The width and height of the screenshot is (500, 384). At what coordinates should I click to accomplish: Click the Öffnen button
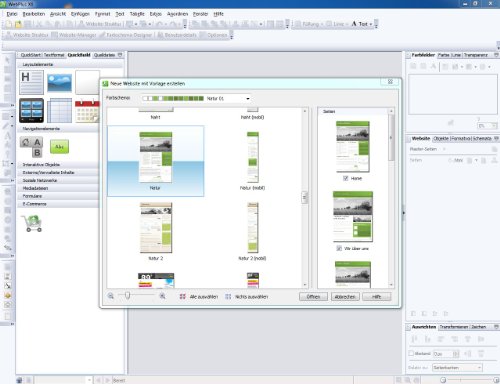click(313, 296)
